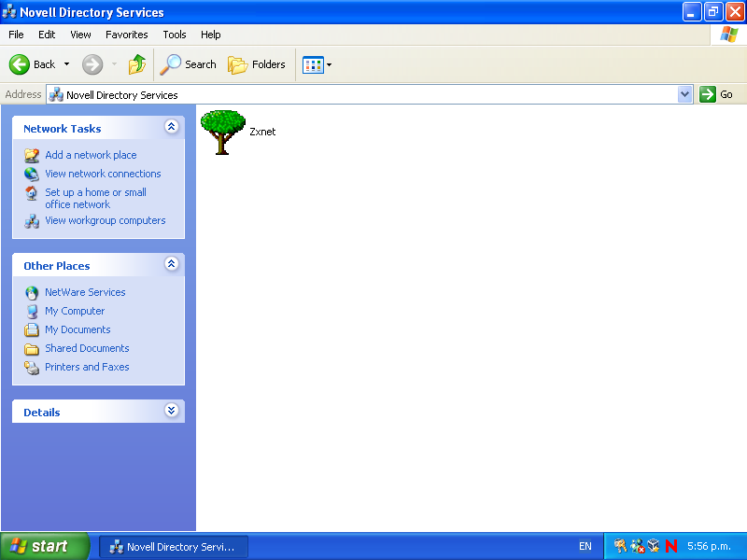
Task: Click the Details header title
Action: pos(42,413)
